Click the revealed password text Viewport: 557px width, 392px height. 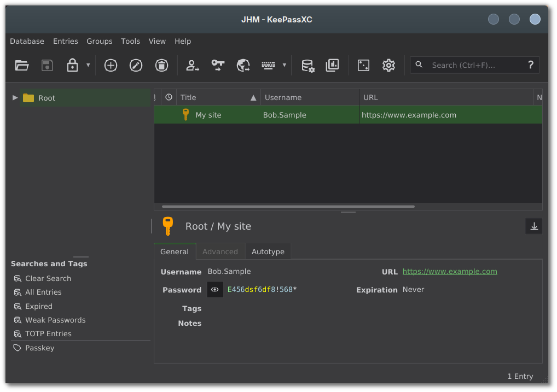click(x=262, y=290)
